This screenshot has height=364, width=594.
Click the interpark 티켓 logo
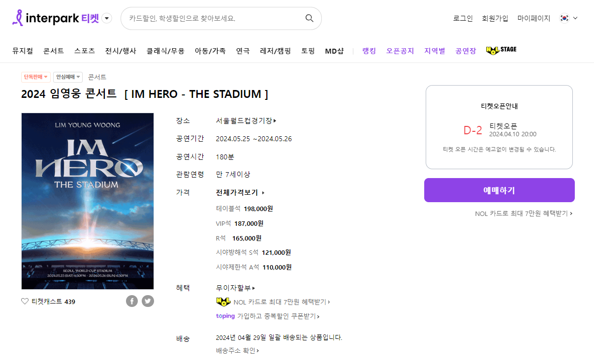[x=55, y=17]
